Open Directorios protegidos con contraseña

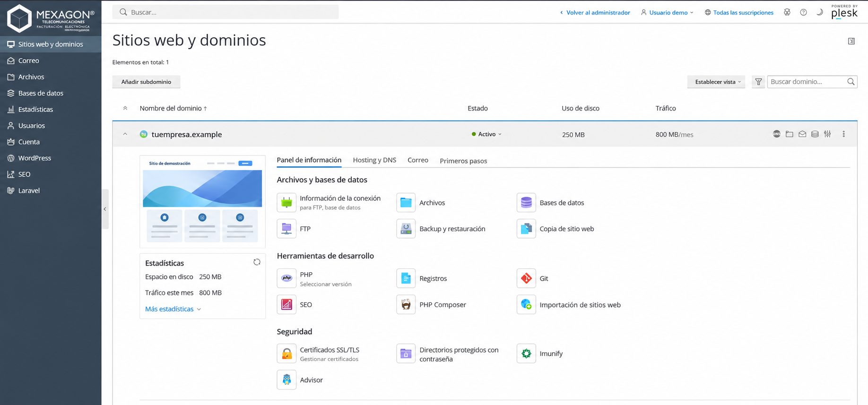[x=448, y=354]
